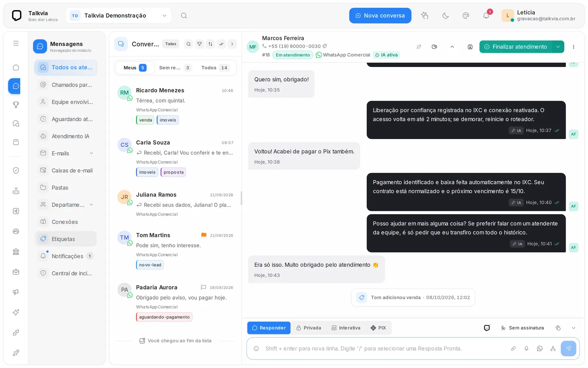
Task: Collapse the conversation header with the up chevron
Action: [452, 47]
